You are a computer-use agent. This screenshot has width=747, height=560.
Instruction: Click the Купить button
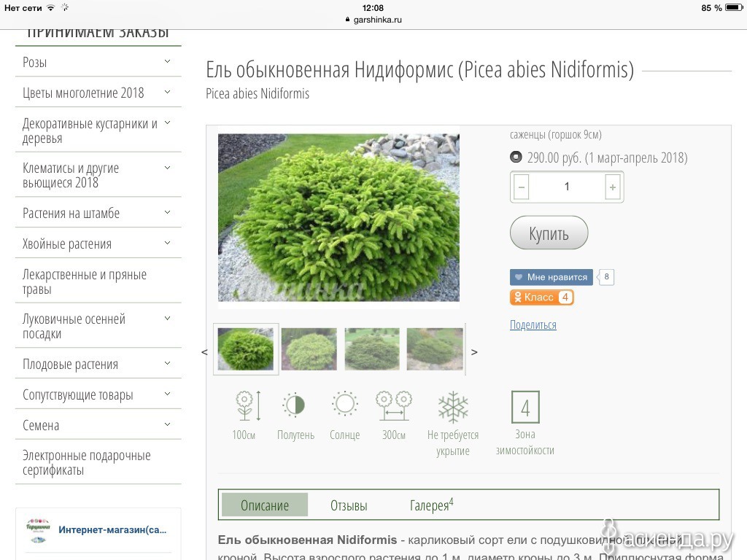[549, 233]
